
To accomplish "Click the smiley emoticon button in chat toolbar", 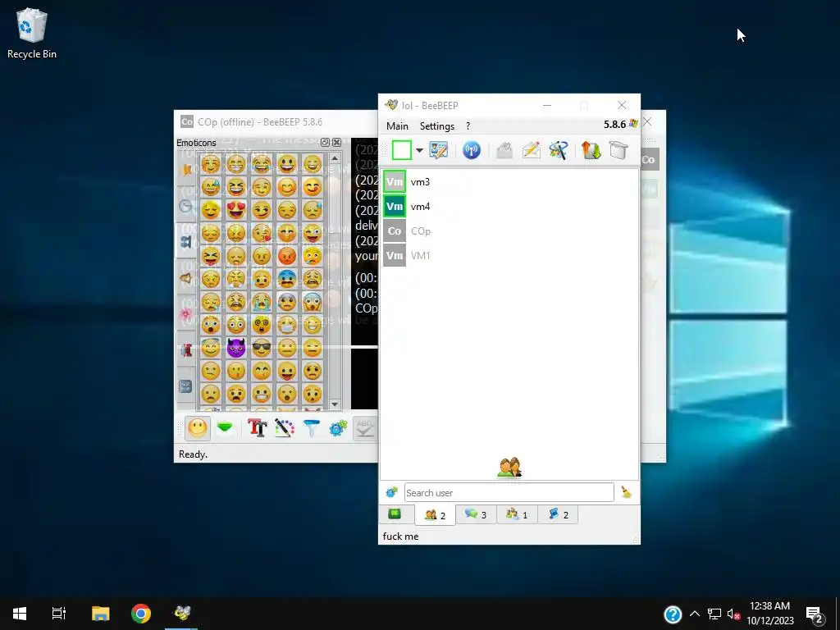I will pyautogui.click(x=197, y=428).
